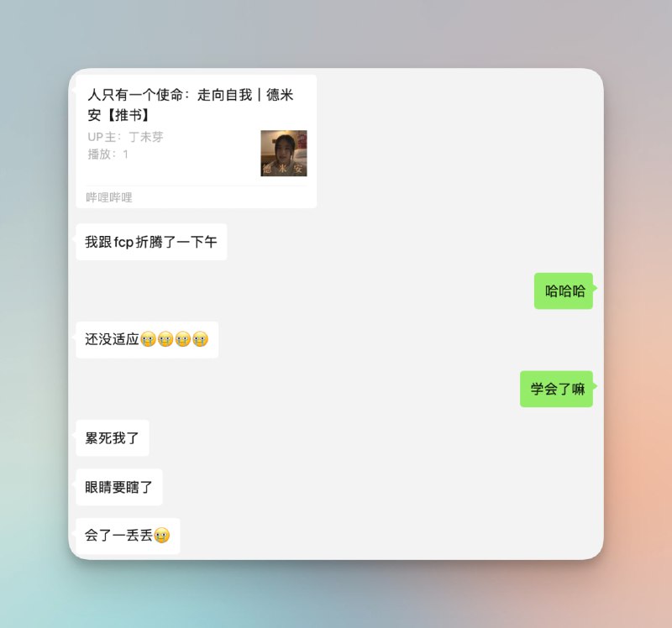Click the last crying emoji after 还没适应
Screen dimensions: 672x628
[200, 339]
